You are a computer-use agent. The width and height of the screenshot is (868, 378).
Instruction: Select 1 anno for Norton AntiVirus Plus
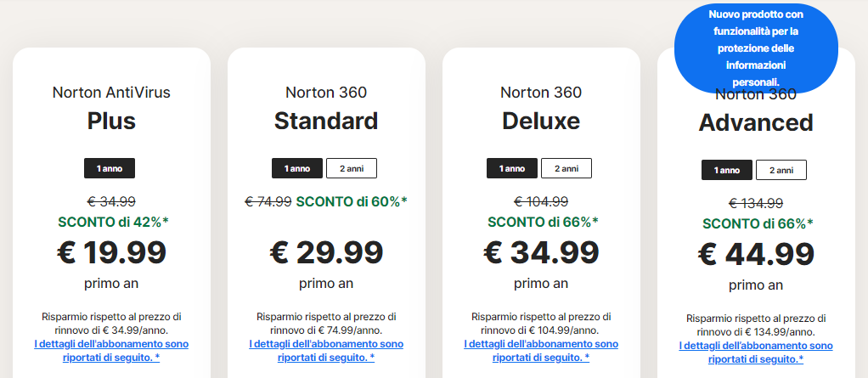[x=110, y=168]
